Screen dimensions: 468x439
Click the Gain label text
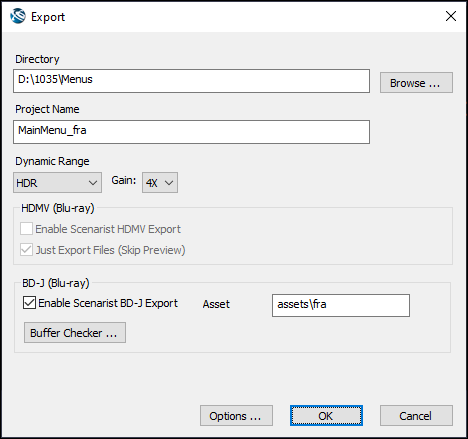click(124, 180)
